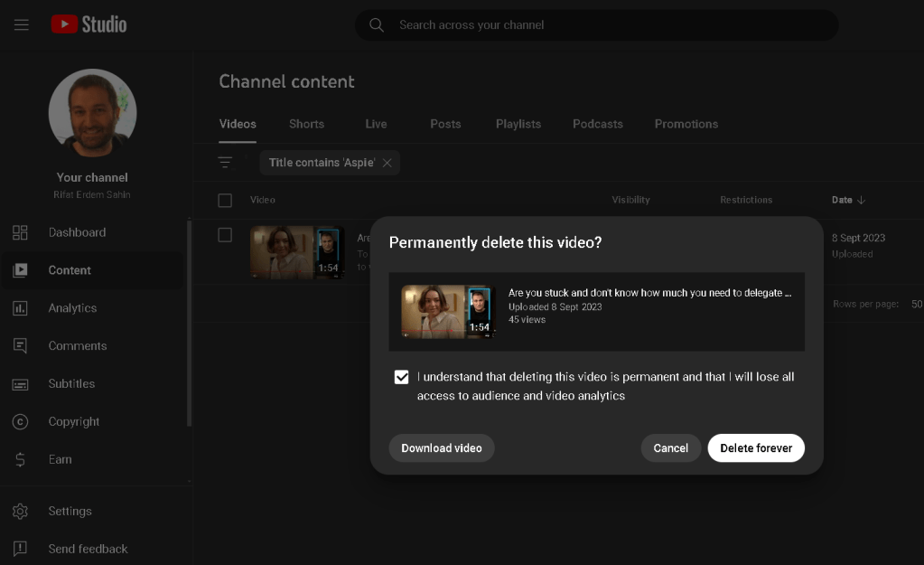Tick the select-all videos checkbox

pyautogui.click(x=225, y=201)
